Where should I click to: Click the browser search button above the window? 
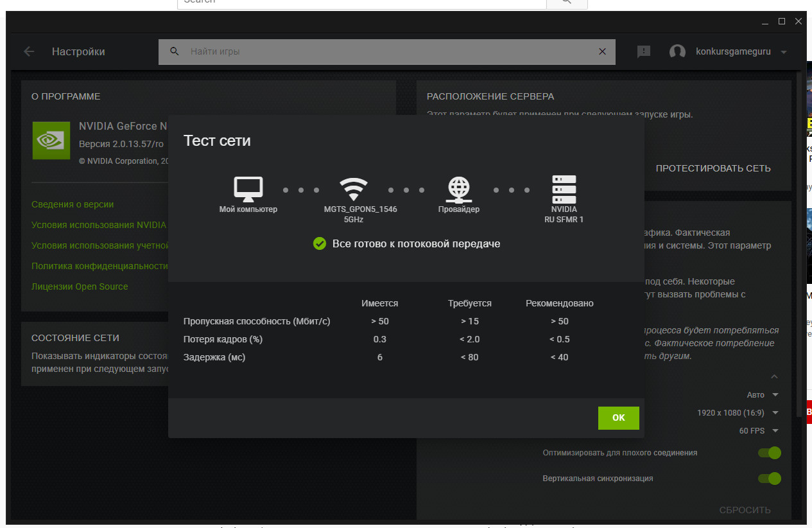point(566,3)
